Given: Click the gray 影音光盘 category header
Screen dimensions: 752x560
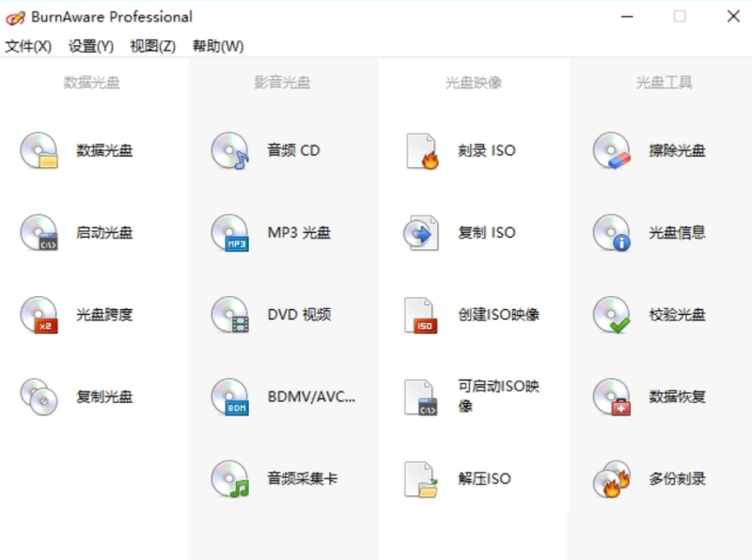Looking at the screenshot, I should pyautogui.click(x=283, y=83).
